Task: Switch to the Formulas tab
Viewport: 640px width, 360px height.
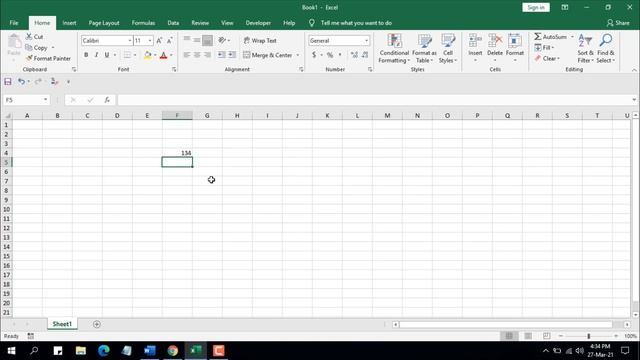Action: (143, 23)
